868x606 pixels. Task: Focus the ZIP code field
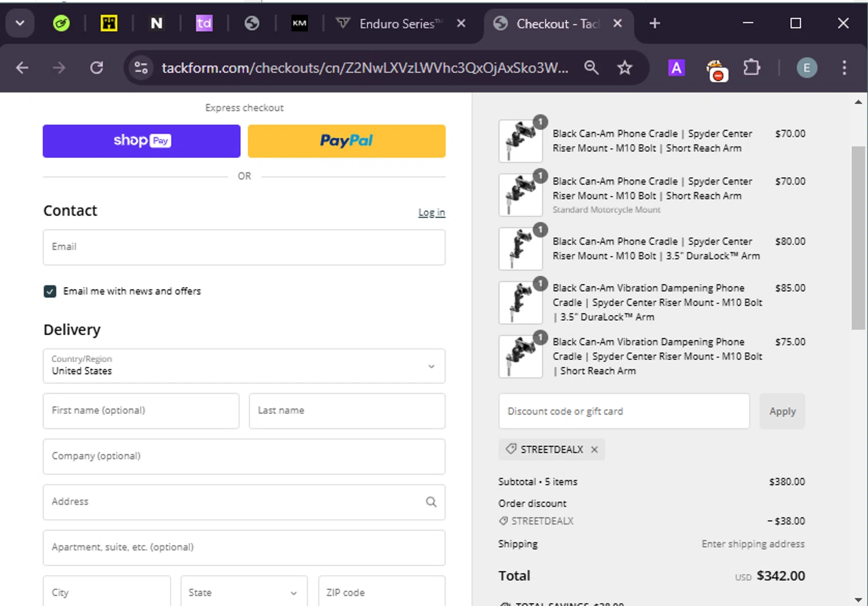382,592
